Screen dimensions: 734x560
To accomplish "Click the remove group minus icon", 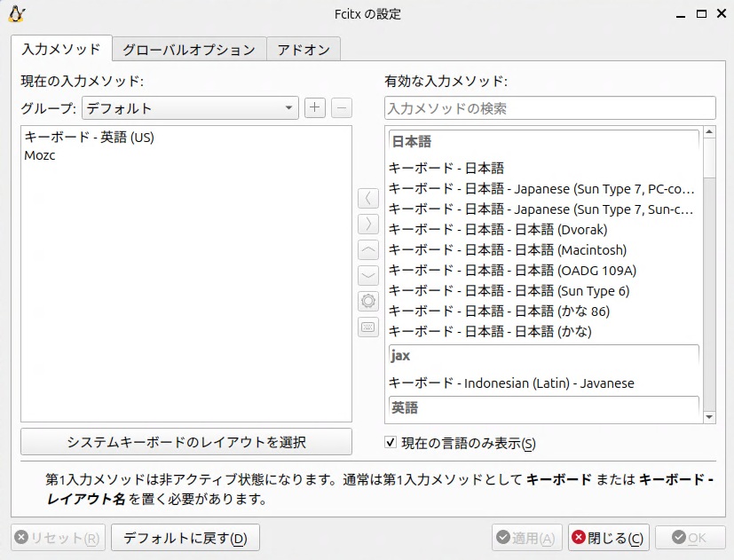I will pyautogui.click(x=342, y=108).
